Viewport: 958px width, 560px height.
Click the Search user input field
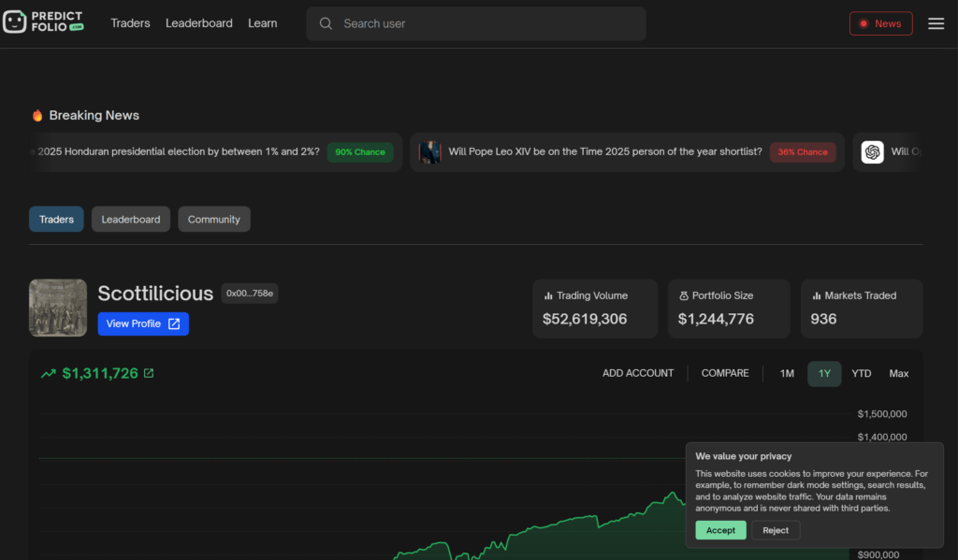[486, 23]
